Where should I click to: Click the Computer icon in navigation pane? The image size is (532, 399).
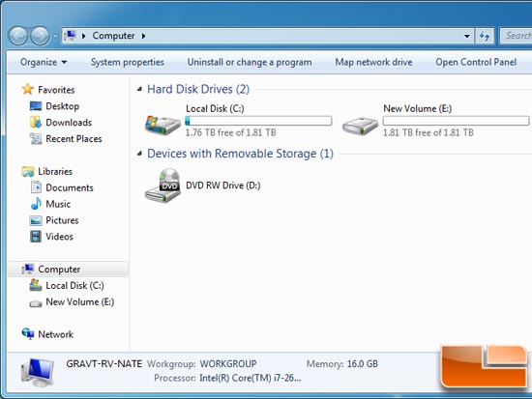click(28, 269)
